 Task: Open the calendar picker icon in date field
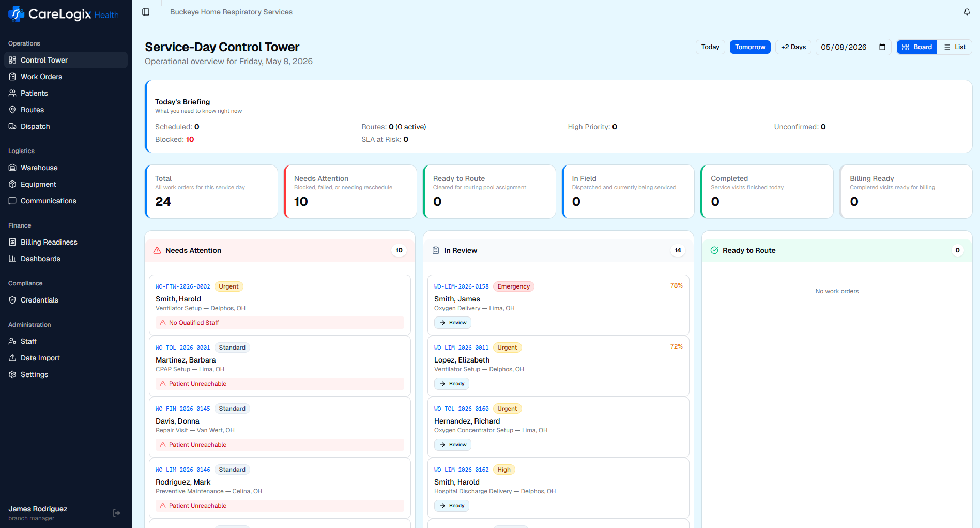point(882,47)
